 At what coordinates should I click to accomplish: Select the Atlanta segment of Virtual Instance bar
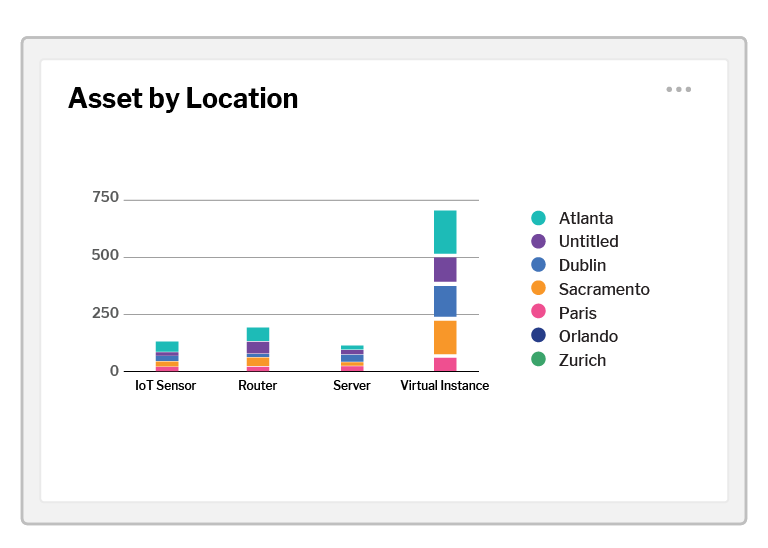tap(445, 232)
